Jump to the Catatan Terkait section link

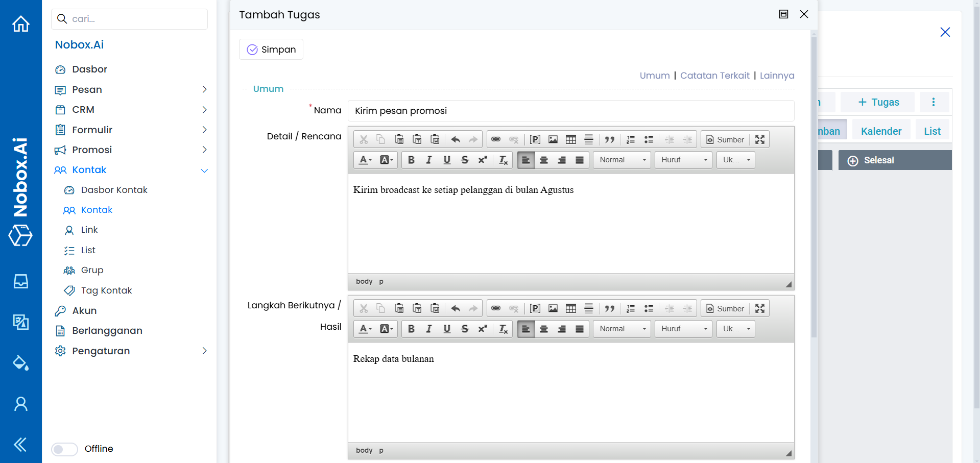click(x=714, y=76)
